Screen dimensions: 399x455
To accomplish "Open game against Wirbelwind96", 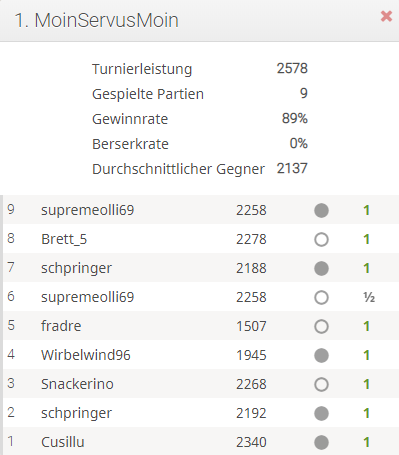I will pos(201,355).
